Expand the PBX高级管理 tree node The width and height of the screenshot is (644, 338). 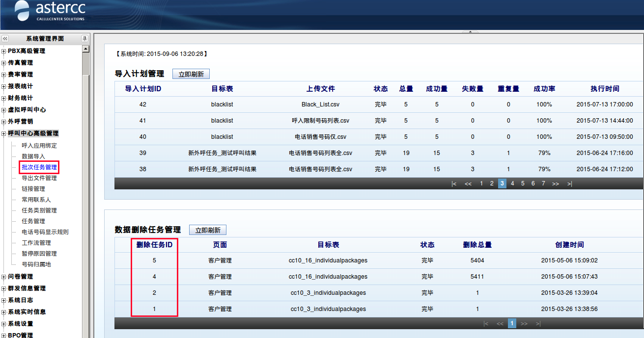tap(4, 51)
